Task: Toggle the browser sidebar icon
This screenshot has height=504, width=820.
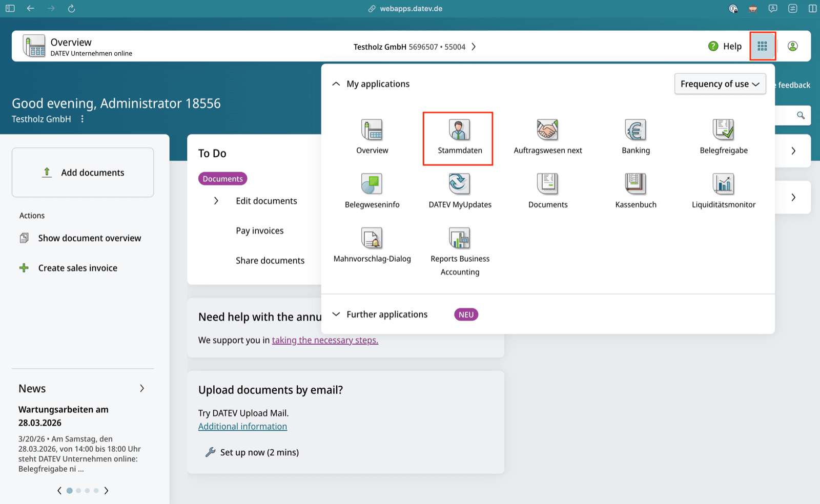Action: (10, 8)
